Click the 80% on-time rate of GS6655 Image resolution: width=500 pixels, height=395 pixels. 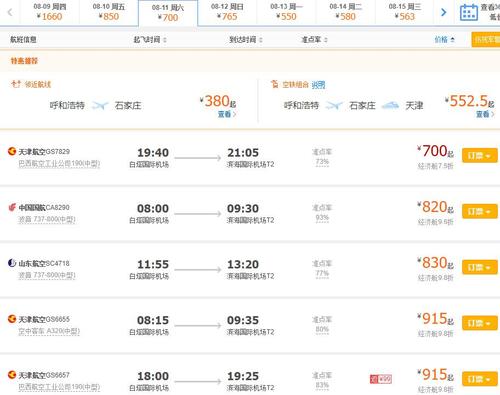[322, 329]
